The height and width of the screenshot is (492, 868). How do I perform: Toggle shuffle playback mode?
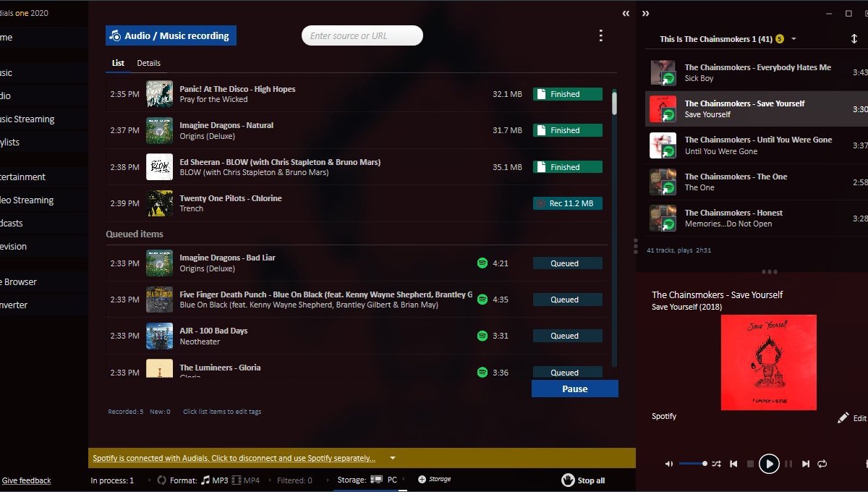(716, 464)
